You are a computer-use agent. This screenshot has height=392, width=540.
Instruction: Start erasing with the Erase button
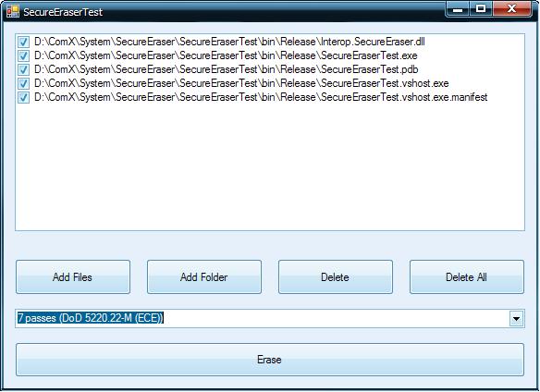(270, 360)
